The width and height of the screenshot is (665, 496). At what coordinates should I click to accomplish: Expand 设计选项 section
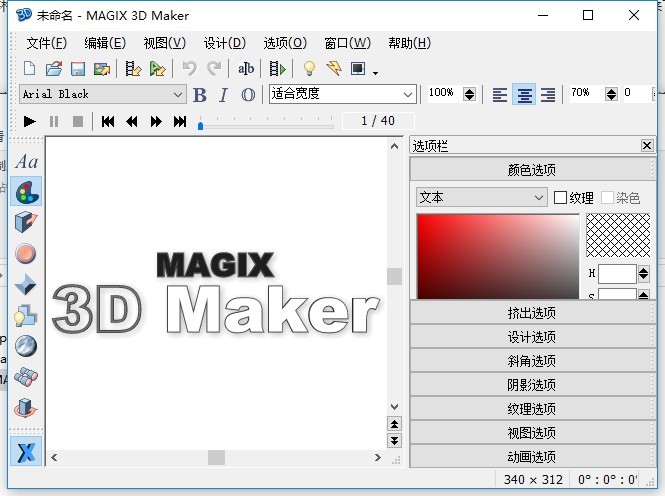coord(532,337)
